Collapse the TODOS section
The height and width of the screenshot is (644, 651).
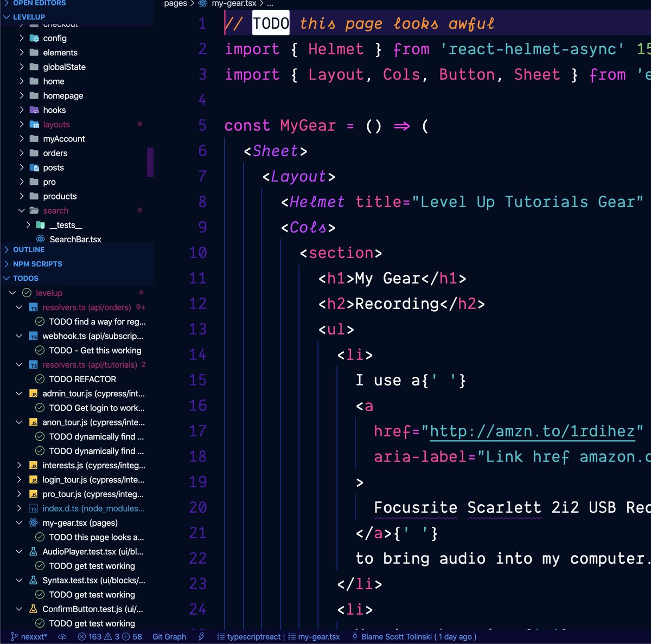tap(7, 278)
